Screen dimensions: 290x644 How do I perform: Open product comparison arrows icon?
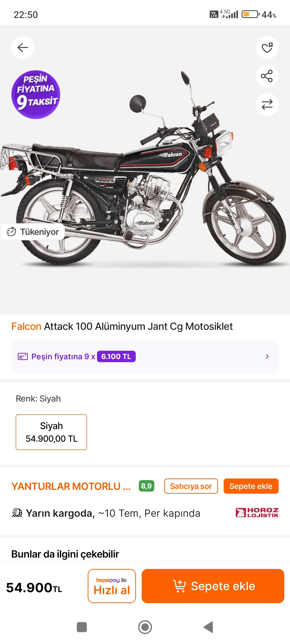[x=267, y=104]
